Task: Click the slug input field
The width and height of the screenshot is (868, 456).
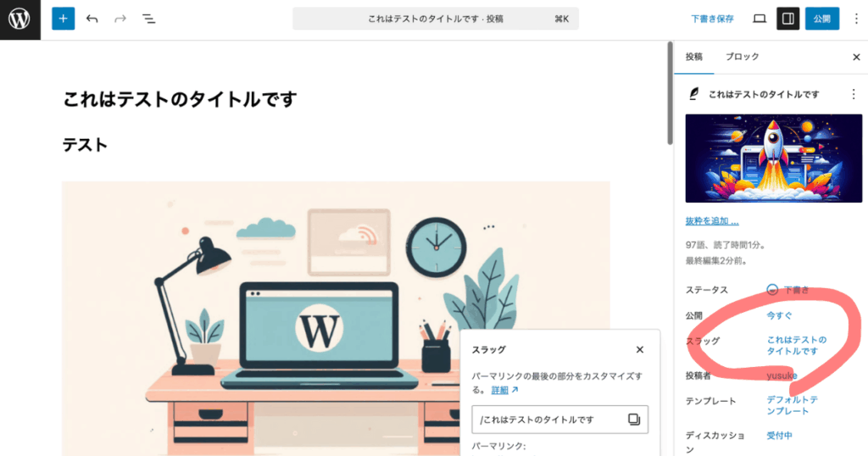Action: (549, 420)
